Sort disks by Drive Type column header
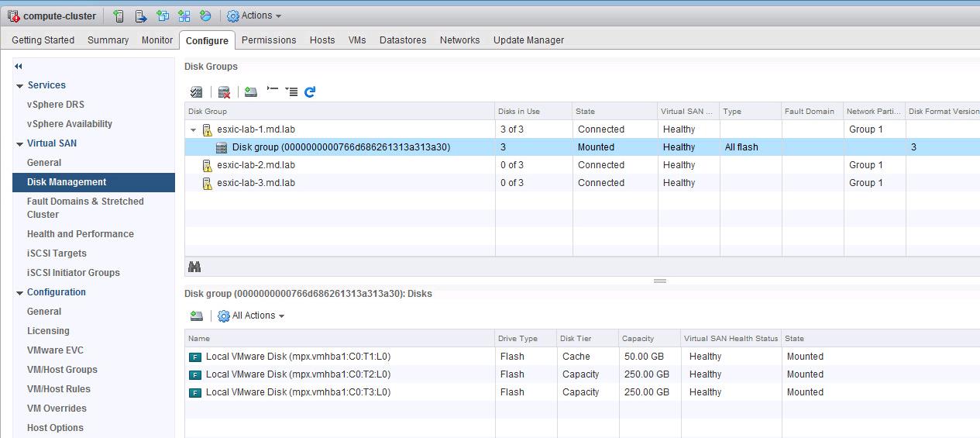Image resolution: width=980 pixels, height=438 pixels. click(x=526, y=339)
